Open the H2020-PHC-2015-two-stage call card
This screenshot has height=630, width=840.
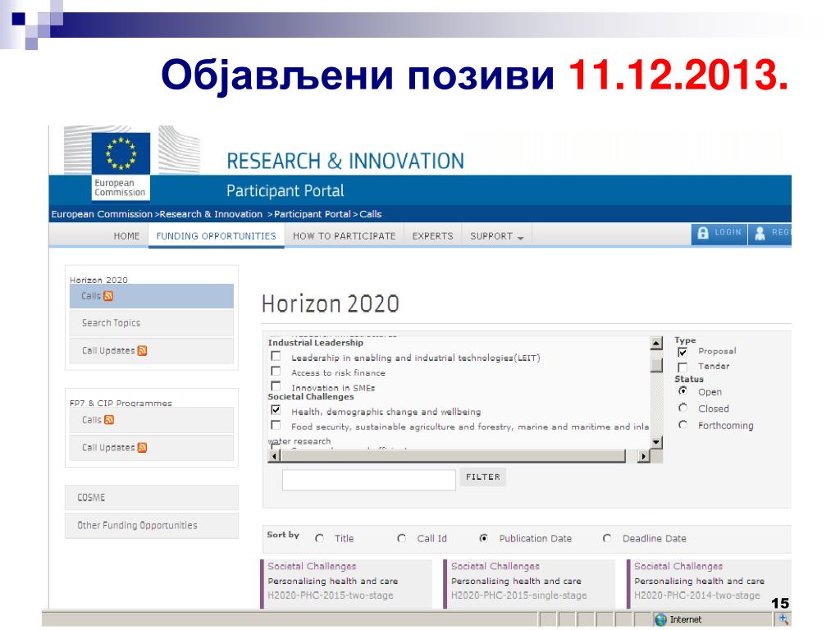click(346, 584)
